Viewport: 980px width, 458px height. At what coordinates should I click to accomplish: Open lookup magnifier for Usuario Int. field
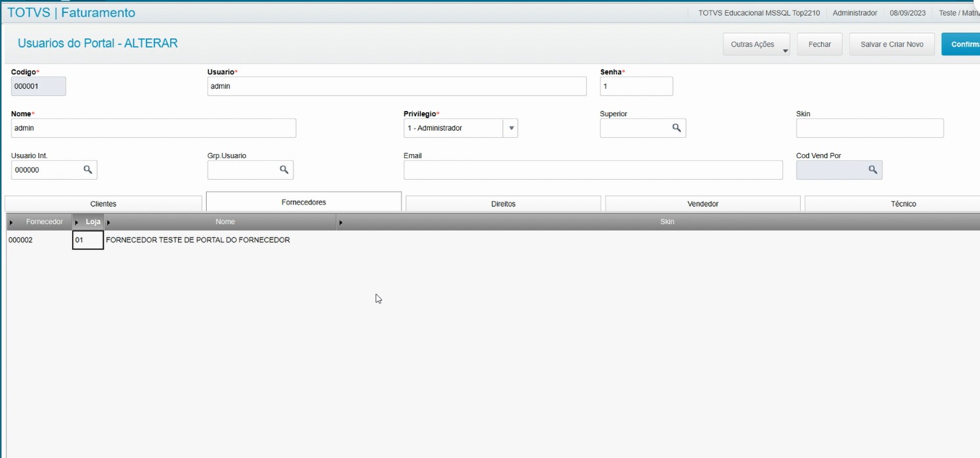[x=87, y=170]
